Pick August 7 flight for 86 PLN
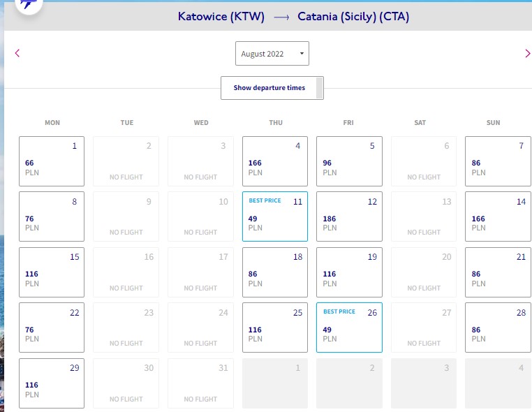Image resolution: width=532 pixels, height=412 pixels. (498, 161)
